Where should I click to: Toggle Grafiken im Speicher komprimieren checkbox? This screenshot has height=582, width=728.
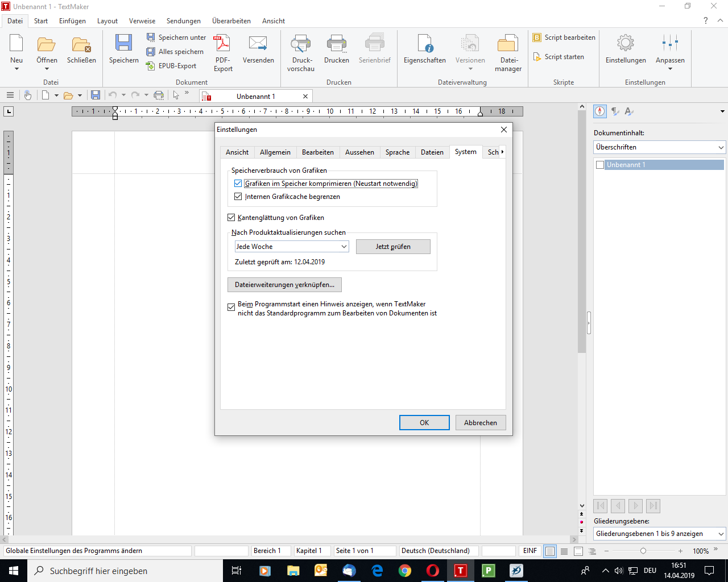tap(238, 184)
